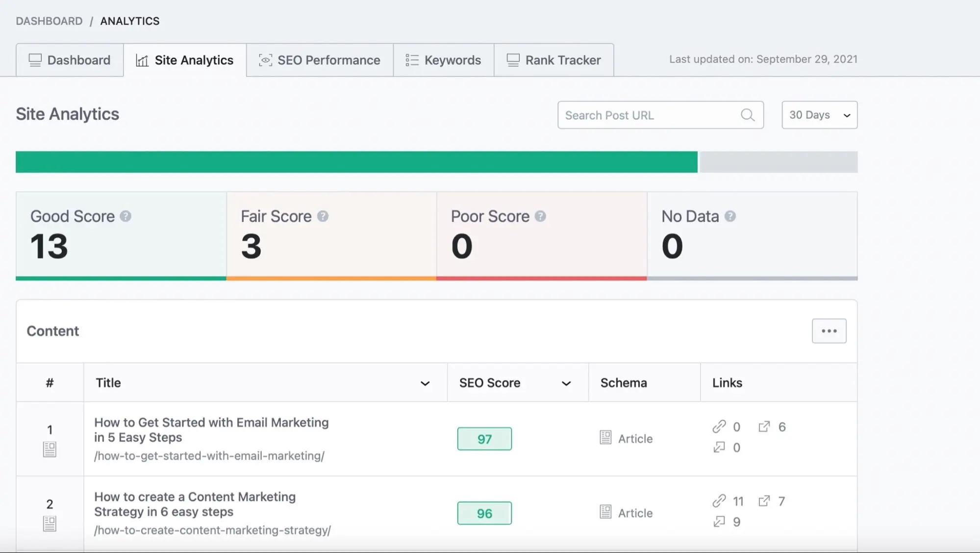
Task: Select the Keywords list icon
Action: click(x=412, y=60)
